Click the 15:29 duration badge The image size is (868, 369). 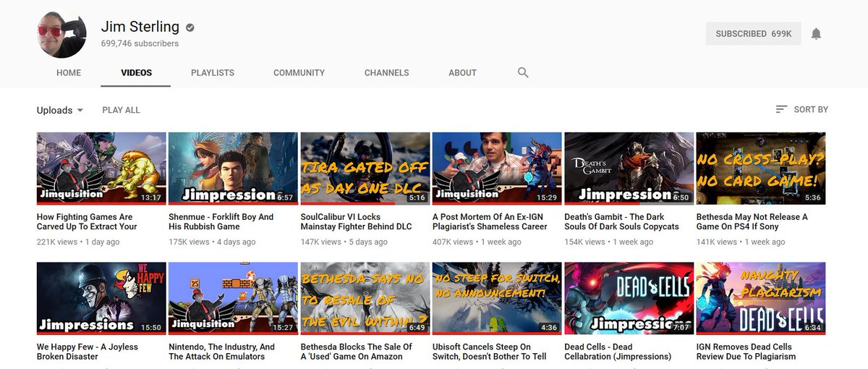pyautogui.click(x=547, y=198)
